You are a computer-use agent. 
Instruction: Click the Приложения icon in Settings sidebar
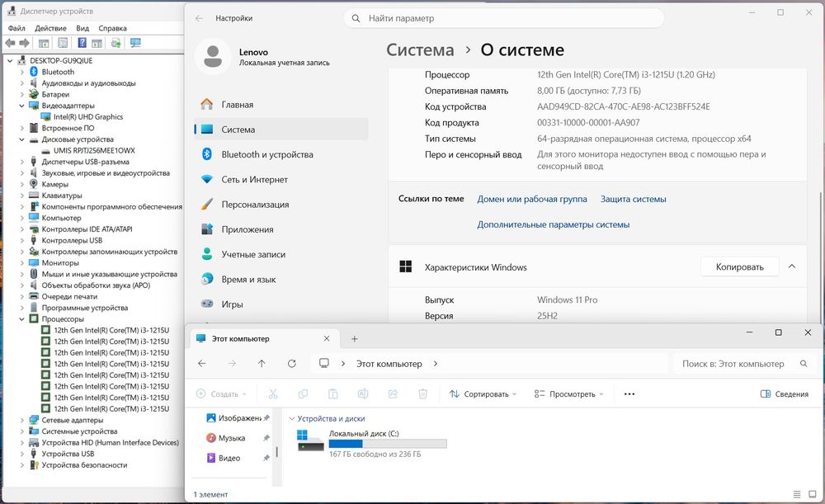coord(207,229)
